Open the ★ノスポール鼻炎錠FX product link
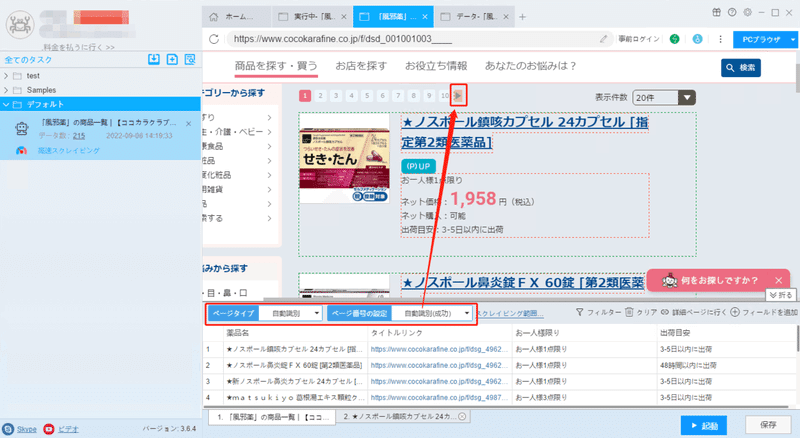The width and height of the screenshot is (800, 438). pos(522,282)
